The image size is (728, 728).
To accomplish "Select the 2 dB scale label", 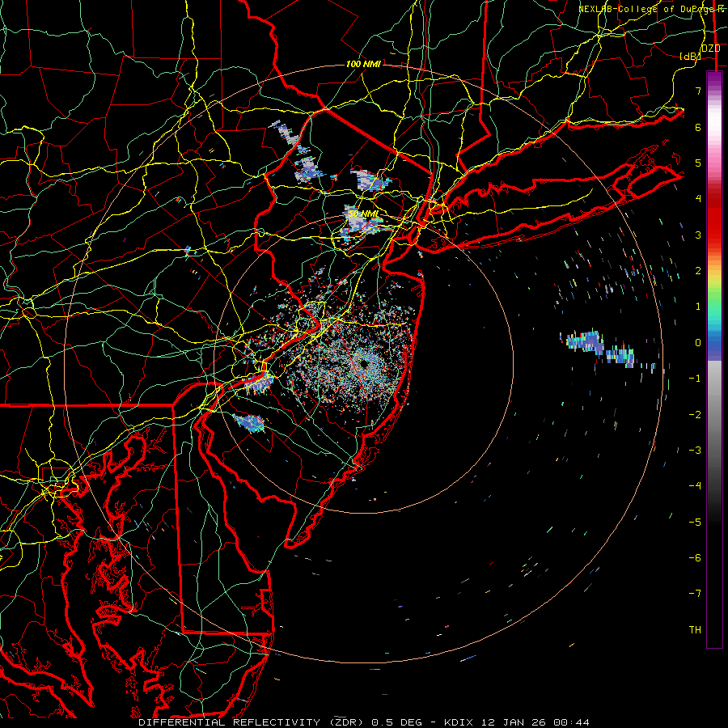I will [x=698, y=271].
